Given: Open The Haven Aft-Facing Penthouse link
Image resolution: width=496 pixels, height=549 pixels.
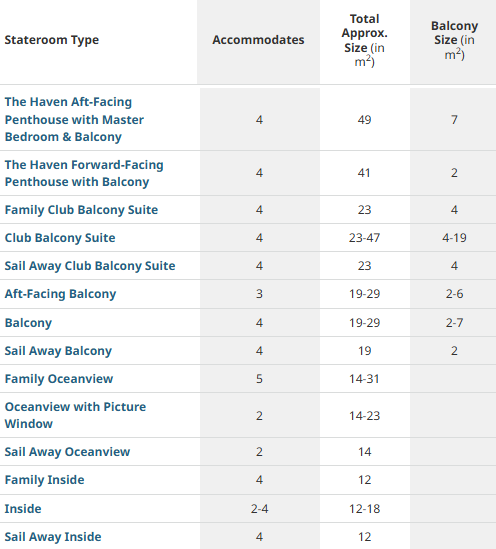Looking at the screenshot, I should (x=74, y=119).
